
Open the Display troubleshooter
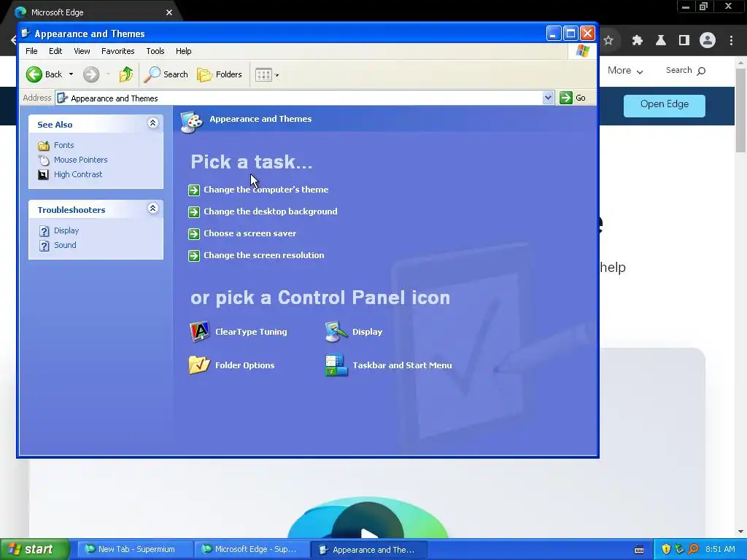pos(66,230)
